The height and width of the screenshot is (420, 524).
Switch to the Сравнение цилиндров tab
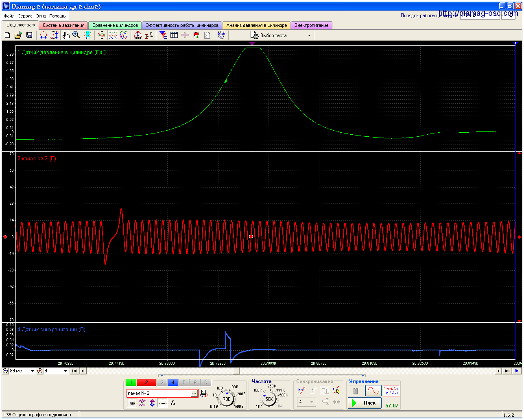(x=115, y=25)
